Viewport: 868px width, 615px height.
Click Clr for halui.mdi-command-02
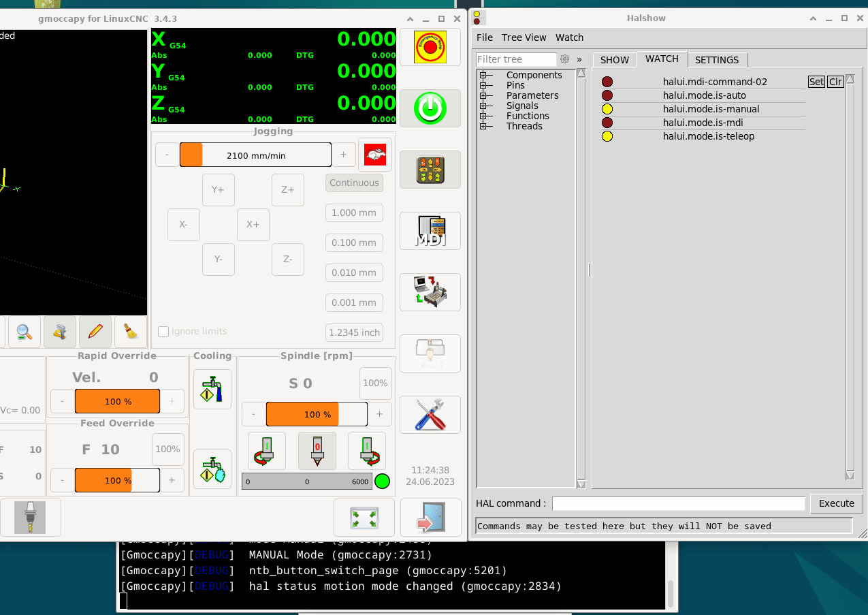tap(835, 82)
